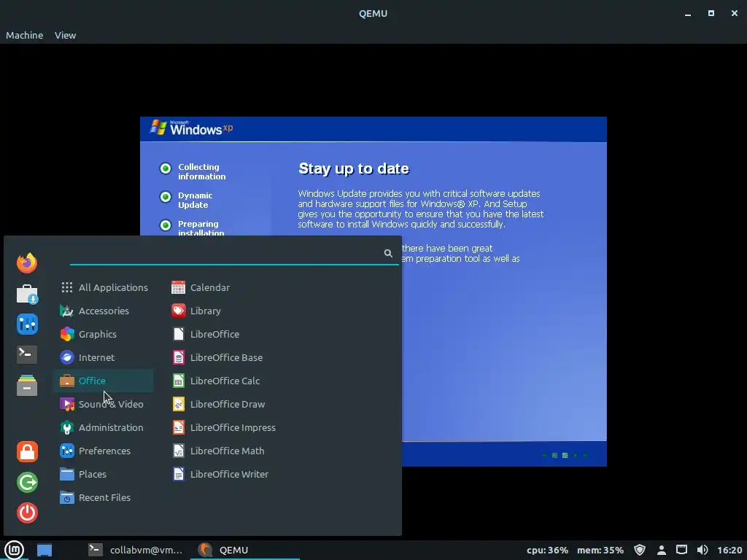The image size is (747, 560).
Task: Open the QEMU Machine menu
Action: coord(24,35)
